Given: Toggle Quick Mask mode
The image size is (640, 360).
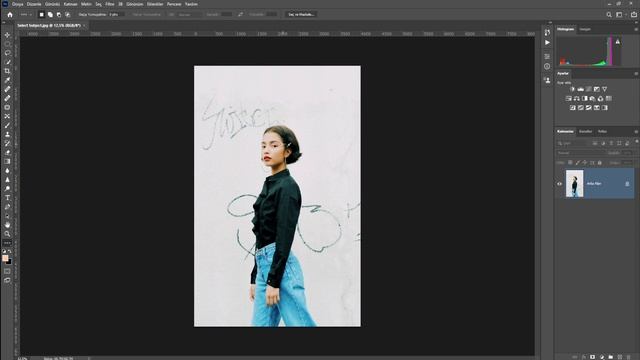Looking at the screenshot, I should [x=7, y=271].
